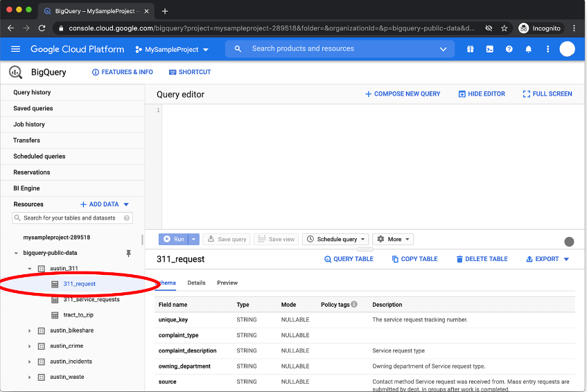The height and width of the screenshot is (392, 587).
Task: Switch to the Details tab
Action: click(x=196, y=283)
